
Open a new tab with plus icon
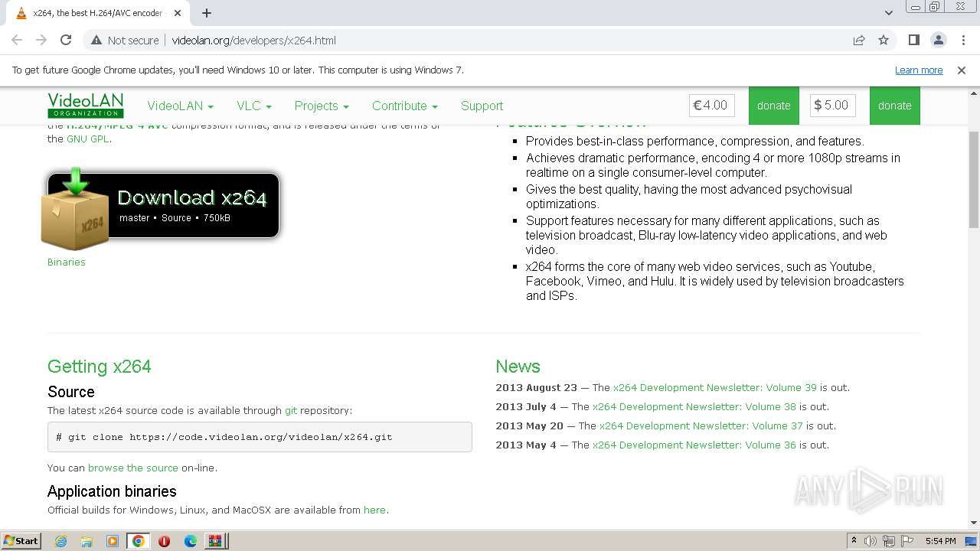point(207,13)
